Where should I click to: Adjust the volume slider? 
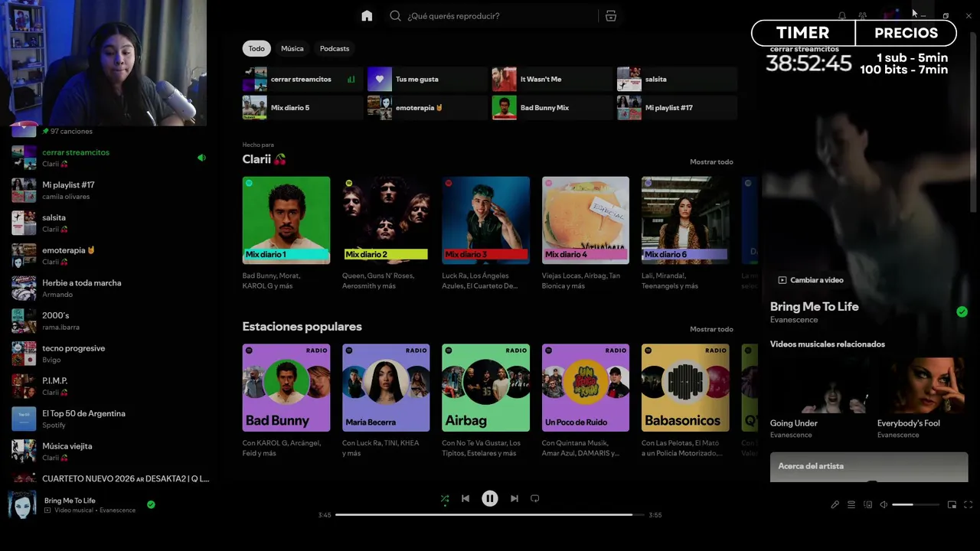pyautogui.click(x=915, y=504)
